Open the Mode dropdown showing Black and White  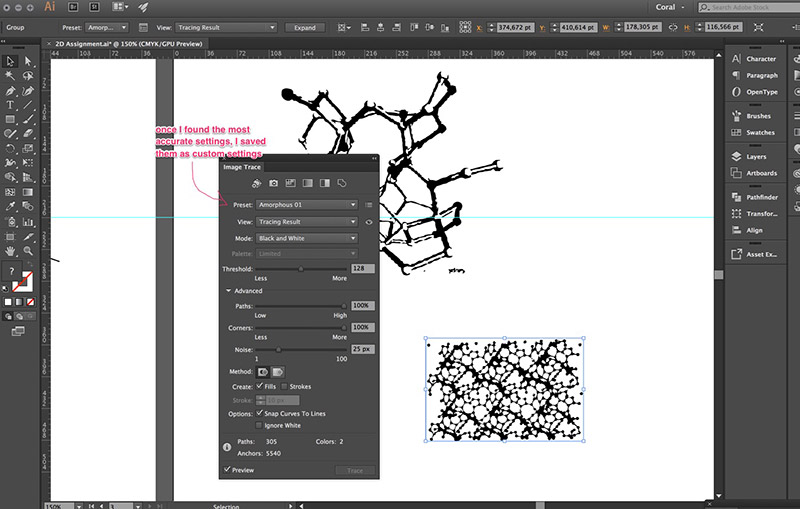[307, 238]
